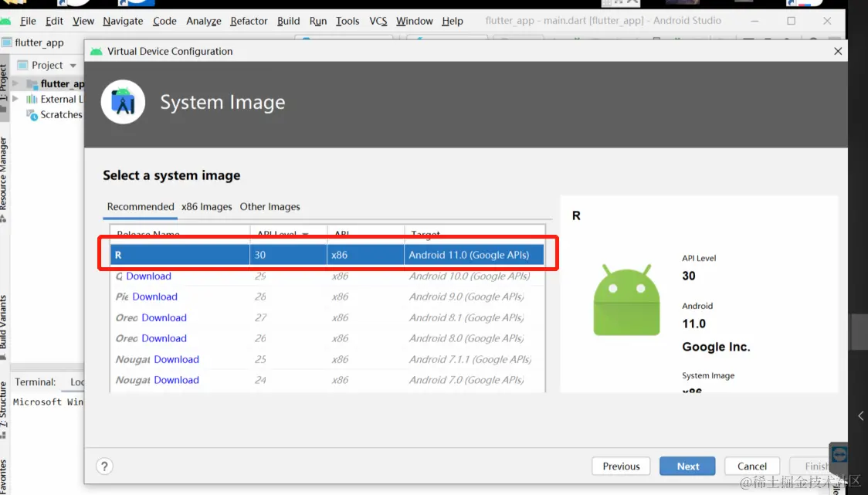The width and height of the screenshot is (868, 495).
Task: Switch to the Other Images tab
Action: point(270,206)
